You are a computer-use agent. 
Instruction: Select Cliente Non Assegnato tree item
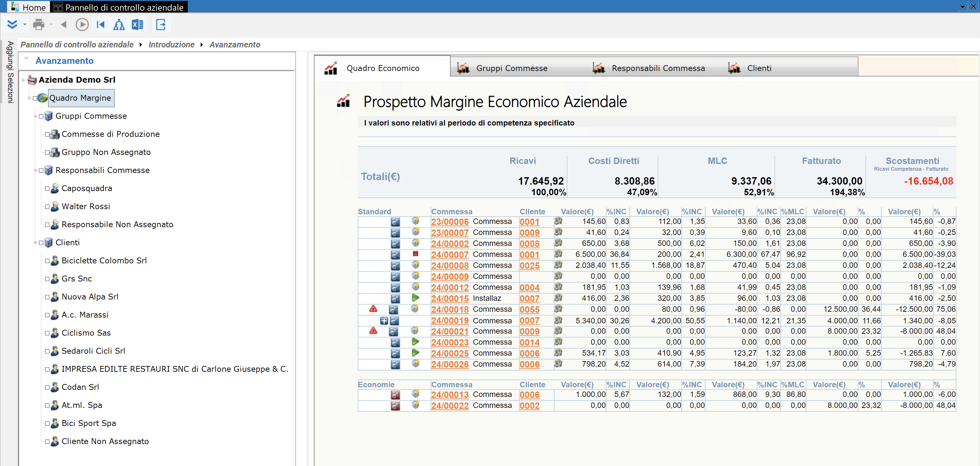pos(105,441)
